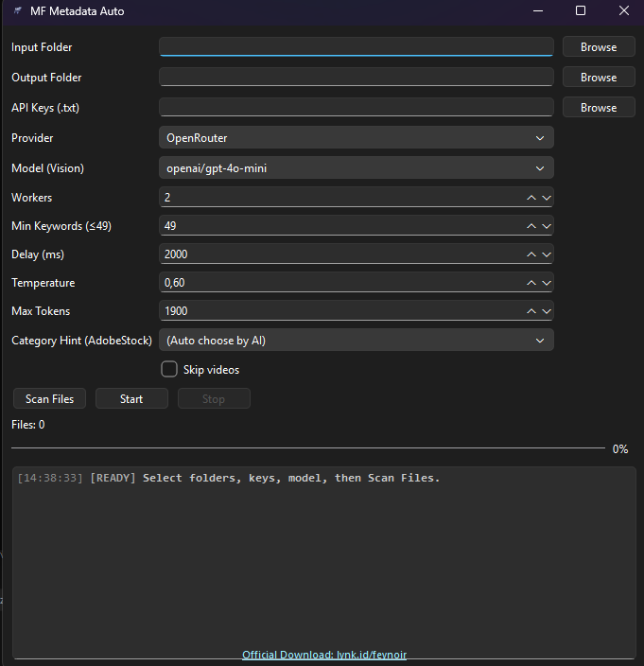Image resolution: width=644 pixels, height=666 pixels.
Task: Focus the API Keys path field
Action: pos(357,107)
